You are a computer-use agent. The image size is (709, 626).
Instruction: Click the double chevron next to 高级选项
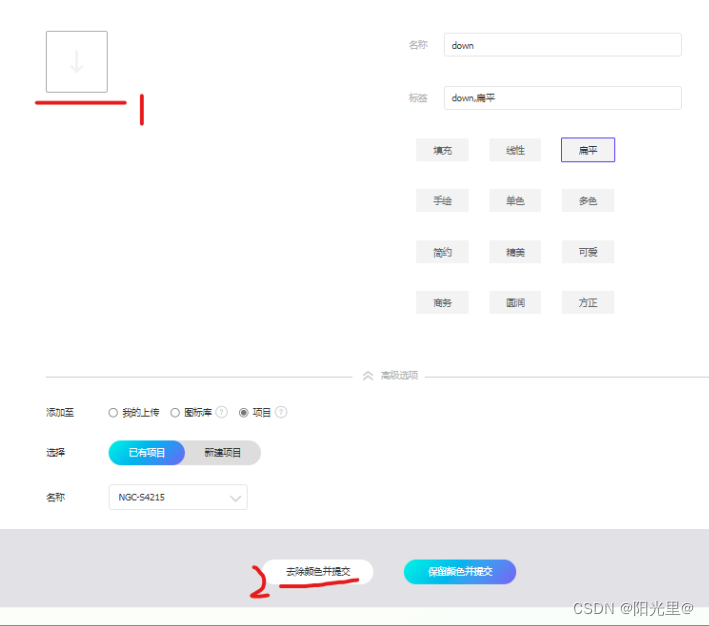click(x=368, y=376)
